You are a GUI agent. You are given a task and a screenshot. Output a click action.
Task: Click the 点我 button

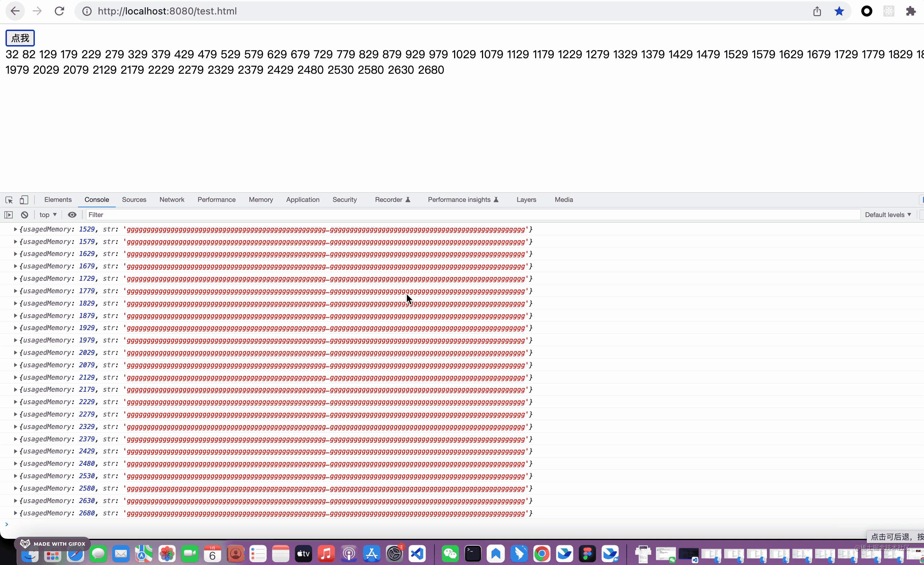pyautogui.click(x=20, y=38)
